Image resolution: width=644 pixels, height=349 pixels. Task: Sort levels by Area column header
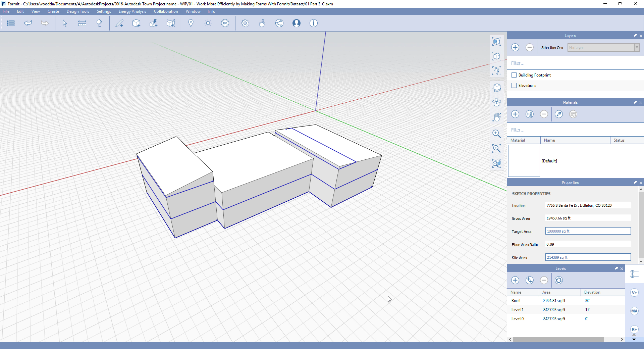(559, 292)
